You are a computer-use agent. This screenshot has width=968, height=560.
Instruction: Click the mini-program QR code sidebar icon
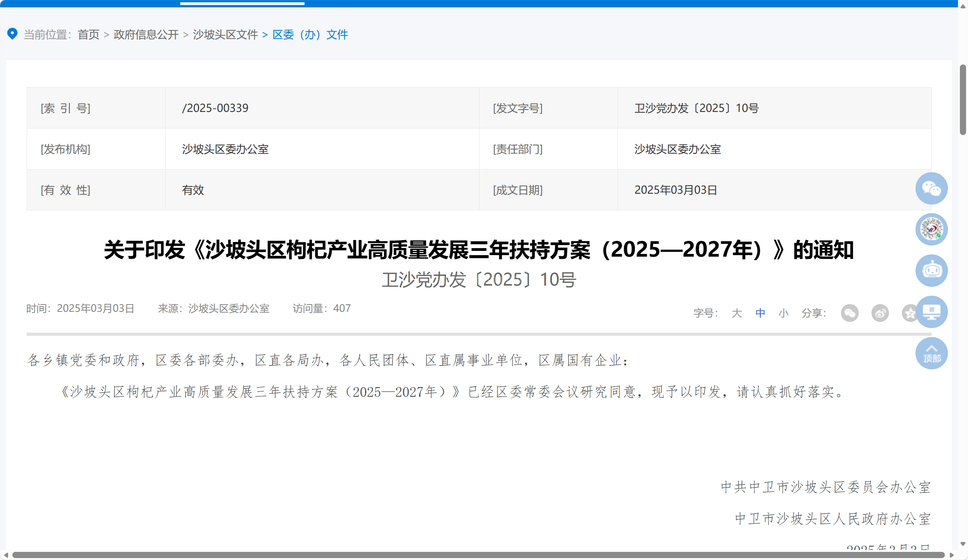[x=931, y=229]
